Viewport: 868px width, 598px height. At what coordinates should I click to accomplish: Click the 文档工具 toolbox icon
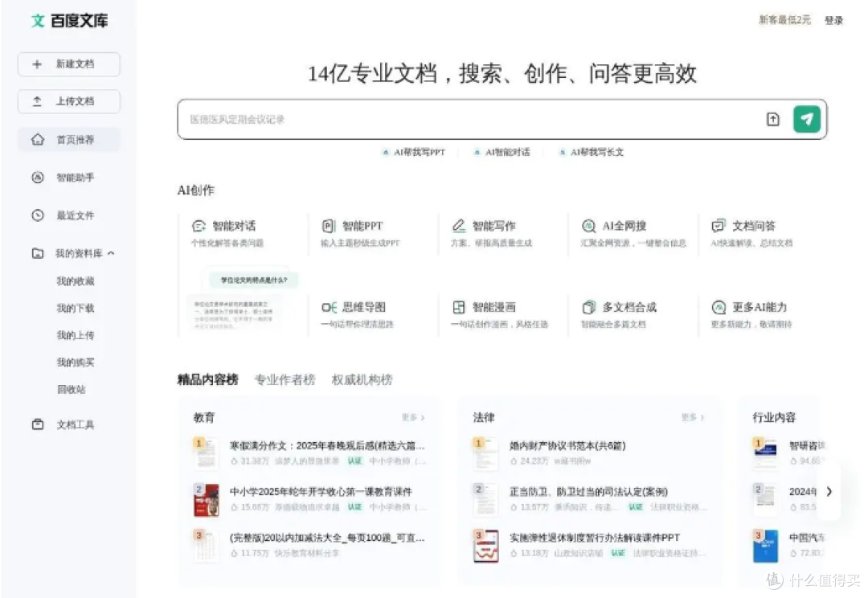click(38, 424)
